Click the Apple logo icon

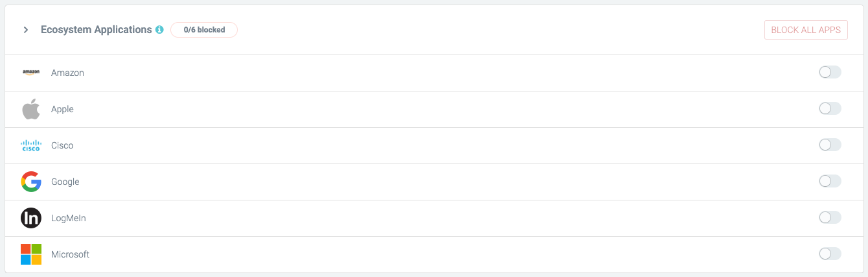click(x=31, y=109)
